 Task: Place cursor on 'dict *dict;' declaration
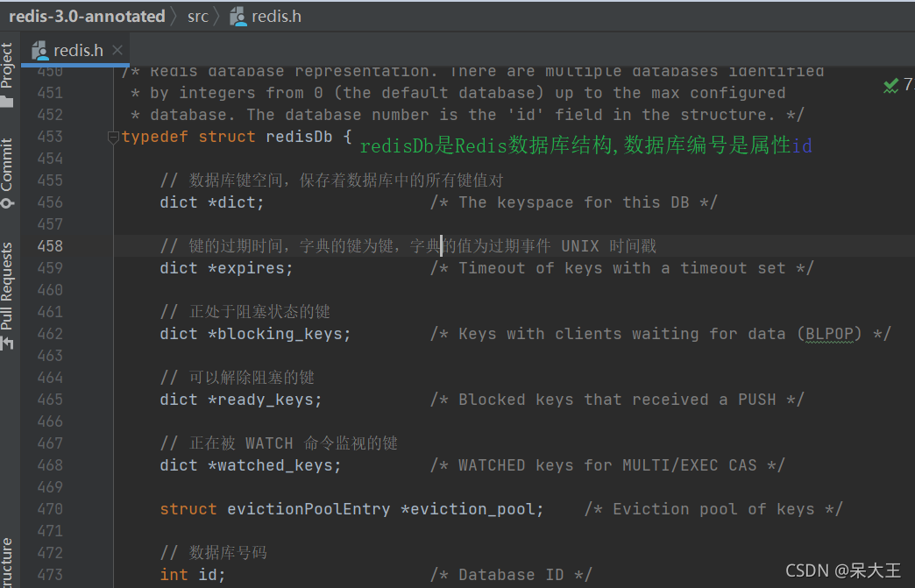(212, 202)
